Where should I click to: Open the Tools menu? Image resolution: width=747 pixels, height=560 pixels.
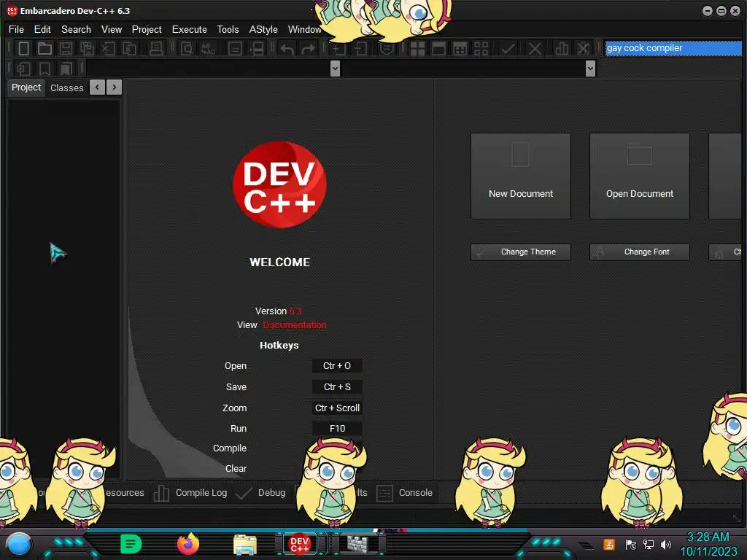pyautogui.click(x=228, y=29)
